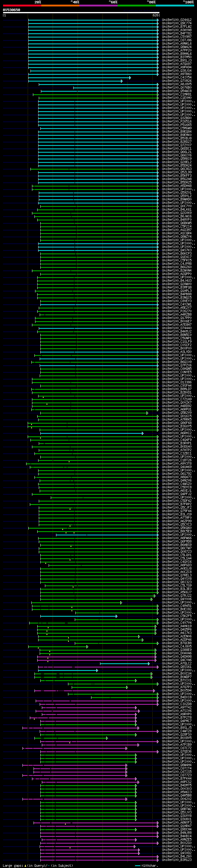Click on UniRef100_B7FK44

(x=176, y=778)
